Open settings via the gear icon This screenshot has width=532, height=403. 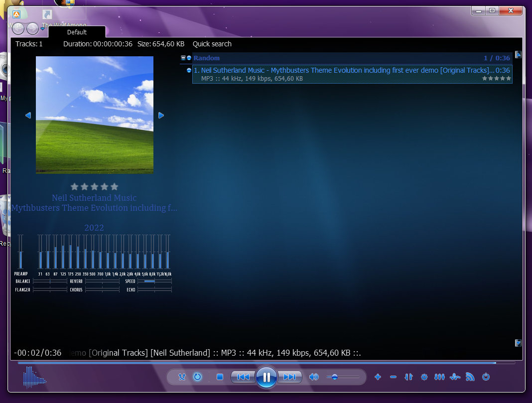pos(424,377)
